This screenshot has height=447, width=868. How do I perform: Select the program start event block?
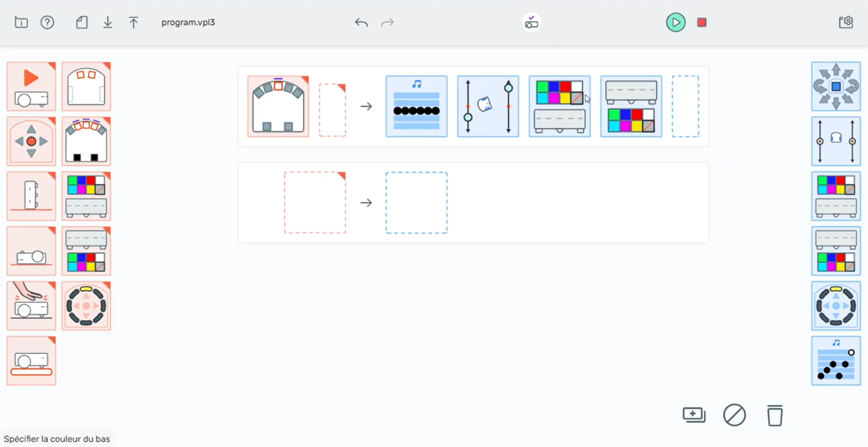tap(31, 86)
